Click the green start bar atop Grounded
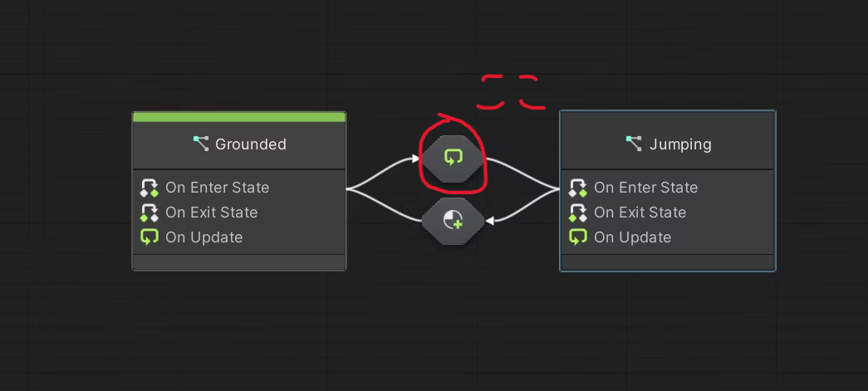Screen dimensions: 868x391 click(x=239, y=117)
